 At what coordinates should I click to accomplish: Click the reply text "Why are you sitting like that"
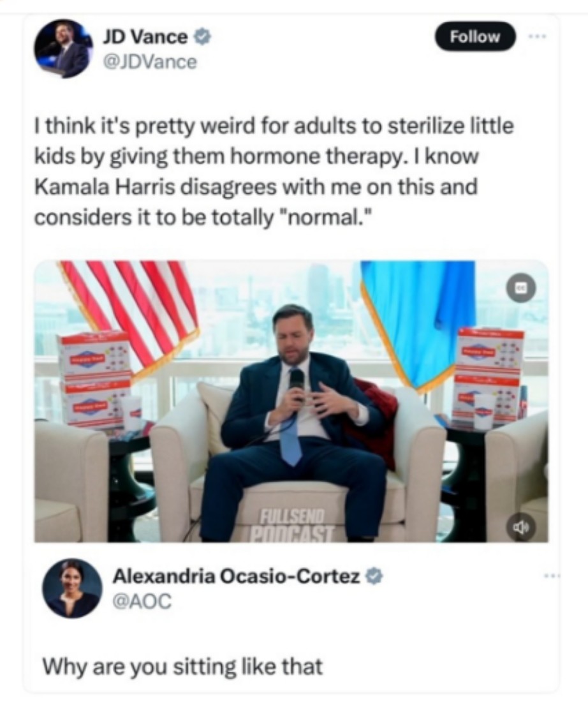pos(182,666)
